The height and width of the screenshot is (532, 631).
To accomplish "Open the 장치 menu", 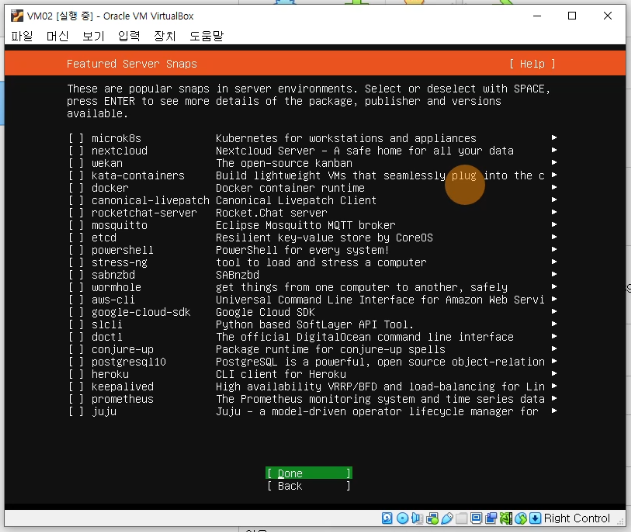I will click(x=165, y=36).
